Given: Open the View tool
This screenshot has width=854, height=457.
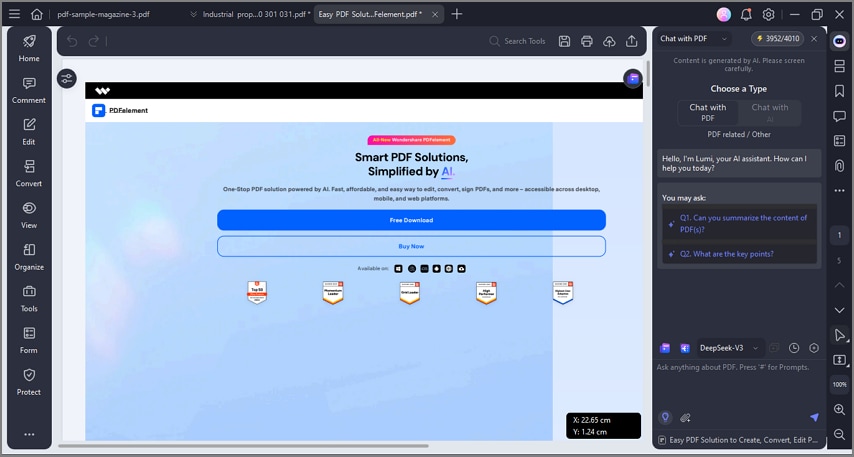Looking at the screenshot, I should tap(29, 215).
